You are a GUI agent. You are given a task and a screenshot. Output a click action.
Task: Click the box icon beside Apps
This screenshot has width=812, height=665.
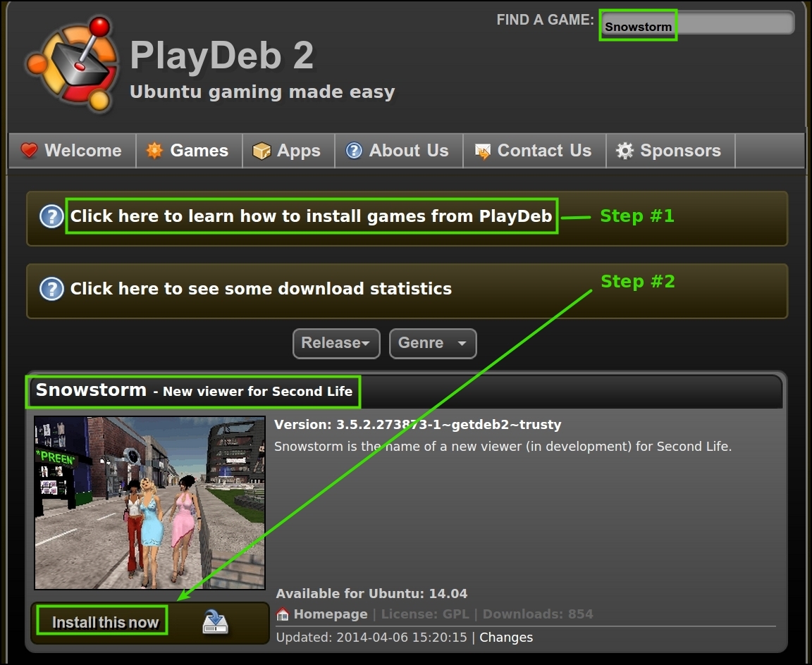262,151
